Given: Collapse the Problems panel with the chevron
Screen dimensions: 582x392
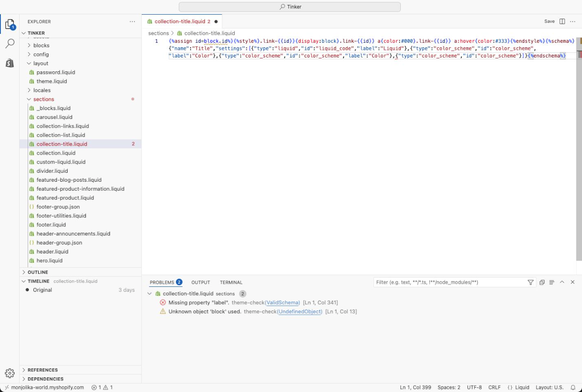Looking at the screenshot, I should coord(563,282).
